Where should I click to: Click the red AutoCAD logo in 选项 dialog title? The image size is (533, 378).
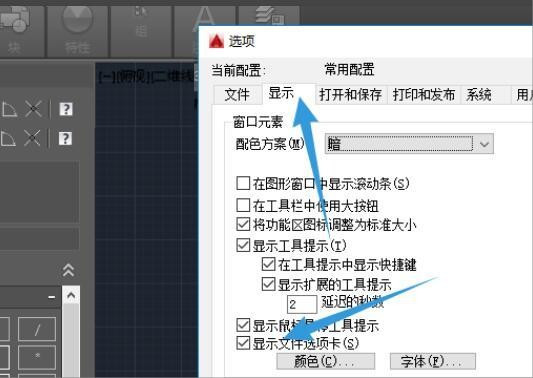217,41
